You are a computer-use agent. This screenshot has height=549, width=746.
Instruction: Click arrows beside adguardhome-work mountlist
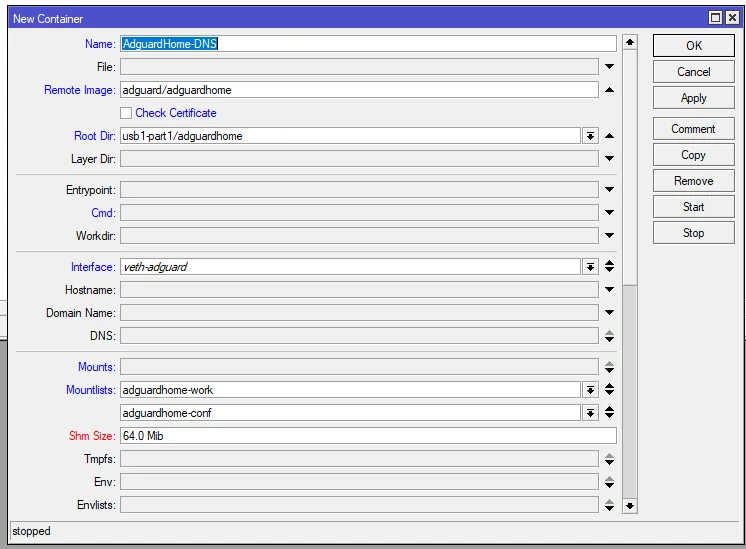(609, 390)
